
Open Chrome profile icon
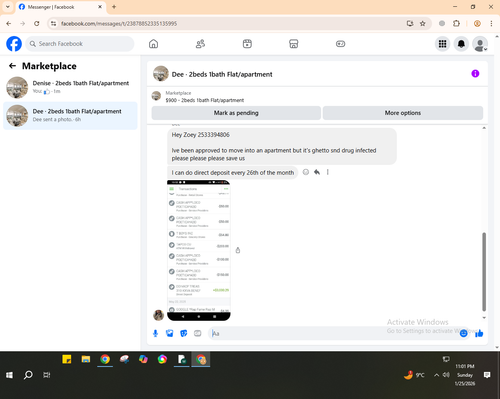[x=477, y=23]
